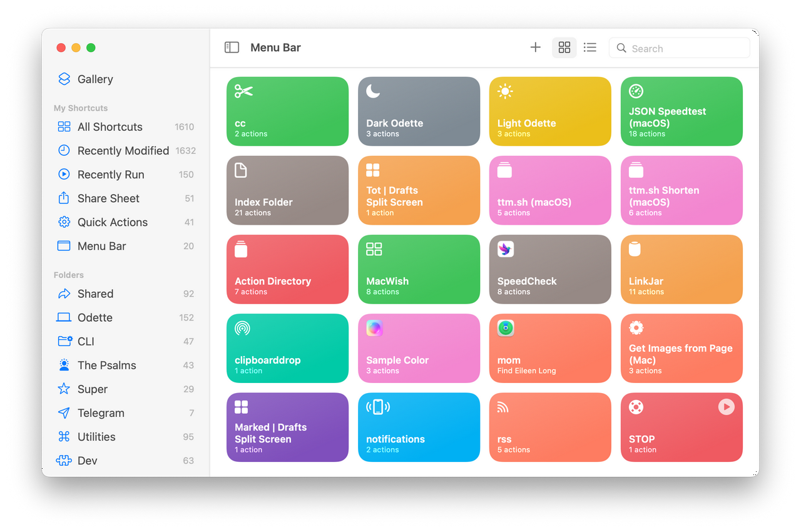Viewport: 801px width, 532px height.
Task: Click "18 actions" text on JSON Speedtest
Action: click(x=647, y=134)
